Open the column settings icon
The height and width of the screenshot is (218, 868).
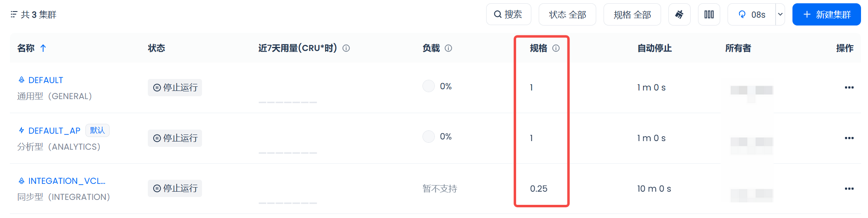pyautogui.click(x=709, y=14)
